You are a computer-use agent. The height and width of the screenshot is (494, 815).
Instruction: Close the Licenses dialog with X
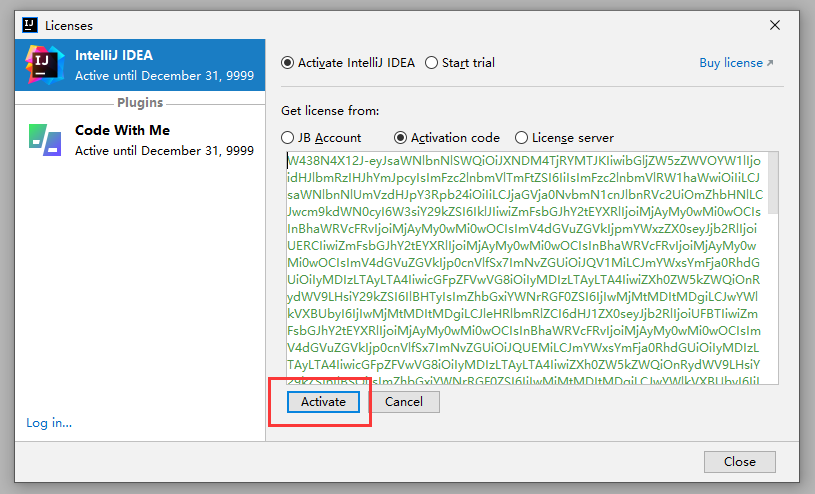pyautogui.click(x=775, y=25)
